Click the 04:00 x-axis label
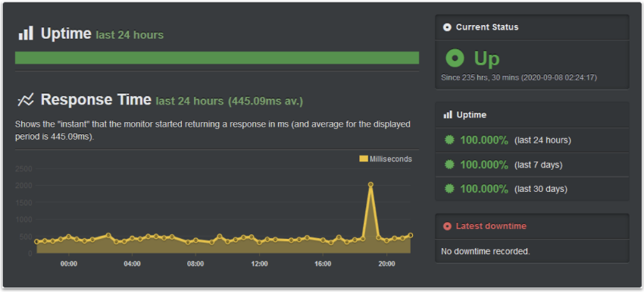Image resolution: width=644 pixels, height=292 pixels. 133,264
